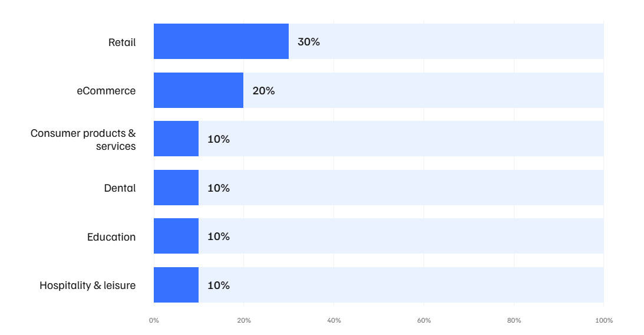This screenshot has width=644, height=335.
Task: Select the Education category label
Action: point(111,237)
